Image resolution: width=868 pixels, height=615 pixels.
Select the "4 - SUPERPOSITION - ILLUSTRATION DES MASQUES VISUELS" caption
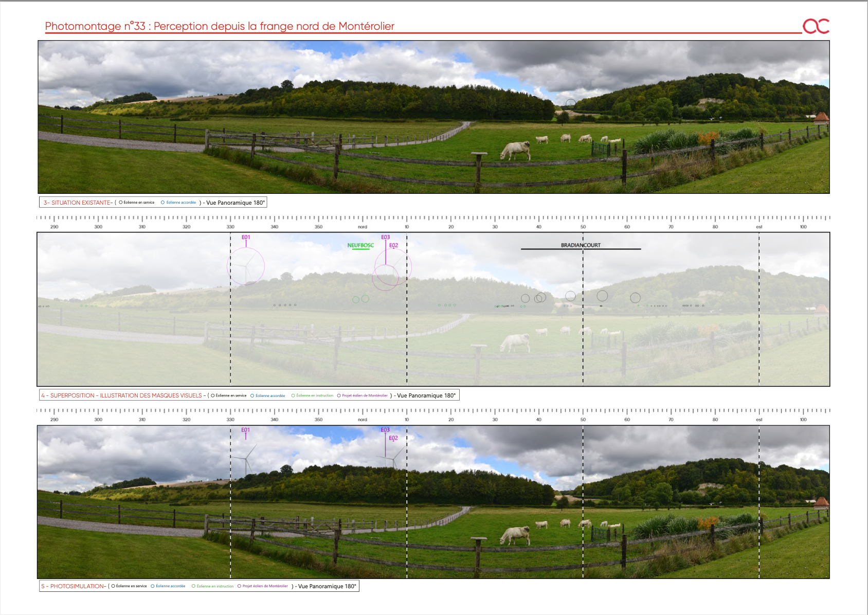122,395
